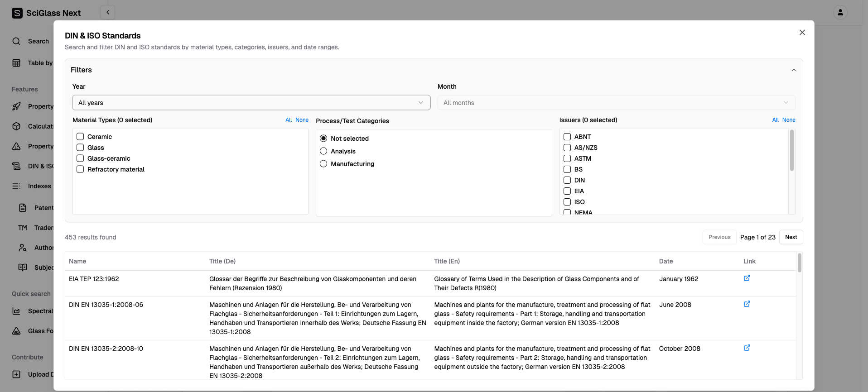Open link icon for DIN EN 13035-2:2008-10
The width and height of the screenshot is (868, 392).
point(747,348)
